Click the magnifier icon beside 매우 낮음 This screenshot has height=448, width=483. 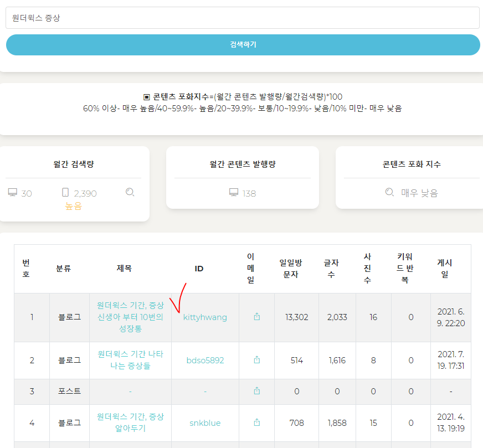click(389, 192)
